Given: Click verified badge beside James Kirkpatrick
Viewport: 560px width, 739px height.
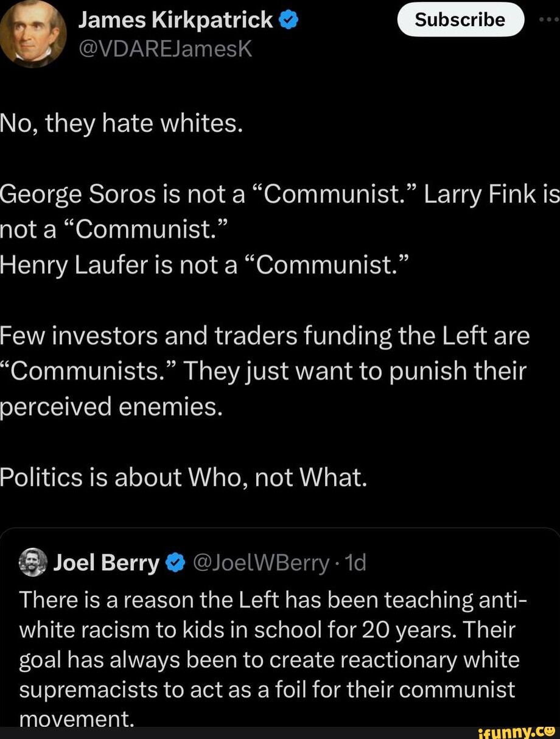Looking at the screenshot, I should point(289,20).
